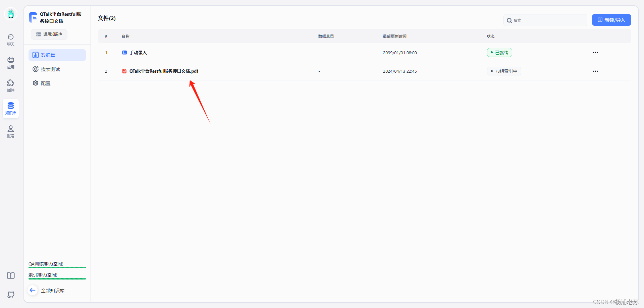This screenshot has height=308, width=644.
Task: Open more options for 手动录入 row
Action: (595, 53)
